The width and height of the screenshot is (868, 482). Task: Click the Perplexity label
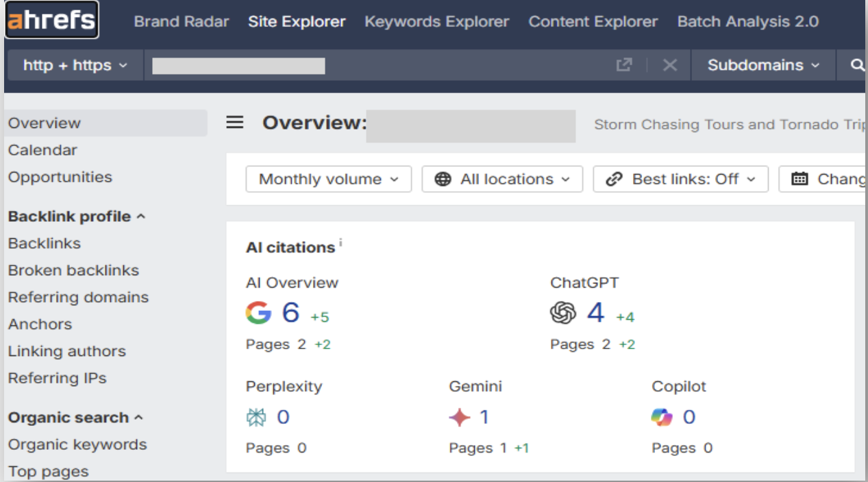(x=284, y=386)
